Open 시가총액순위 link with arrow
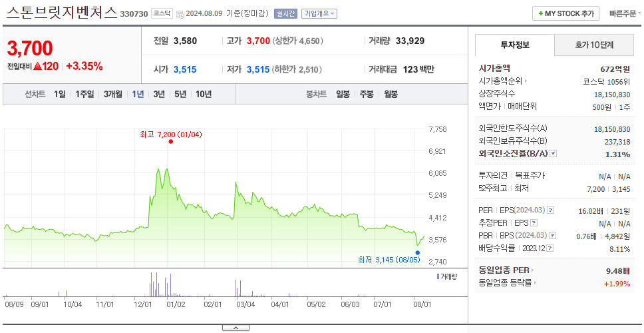 (x=503, y=81)
